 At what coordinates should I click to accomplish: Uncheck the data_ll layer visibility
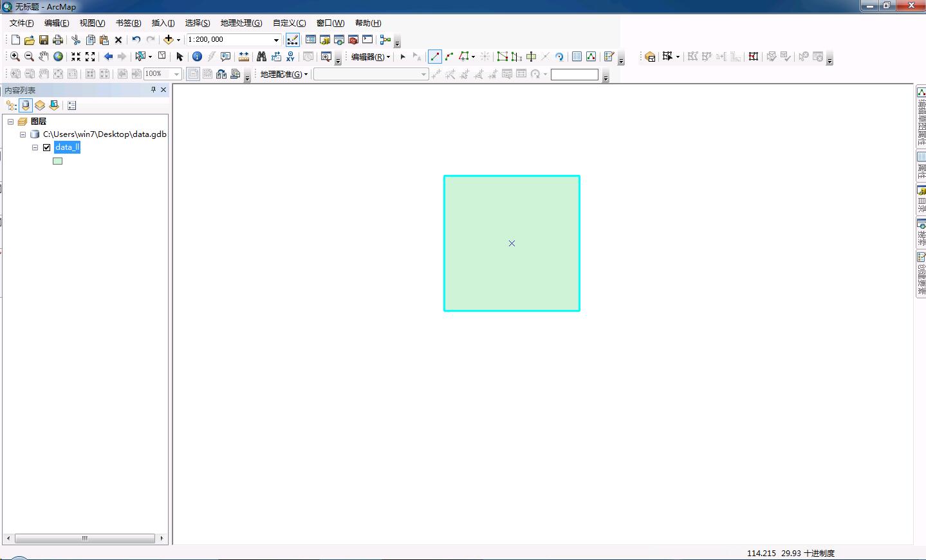click(47, 147)
